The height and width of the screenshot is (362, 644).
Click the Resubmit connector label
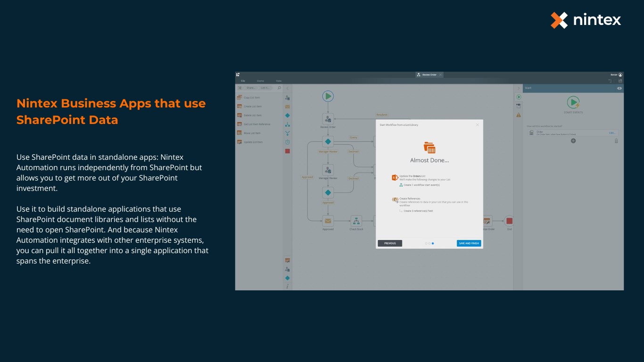tap(382, 115)
